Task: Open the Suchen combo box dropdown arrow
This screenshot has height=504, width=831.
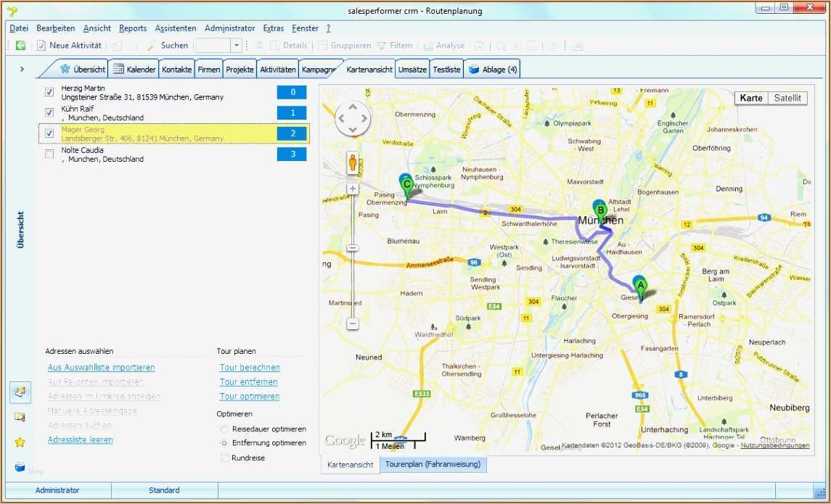Action: click(236, 46)
